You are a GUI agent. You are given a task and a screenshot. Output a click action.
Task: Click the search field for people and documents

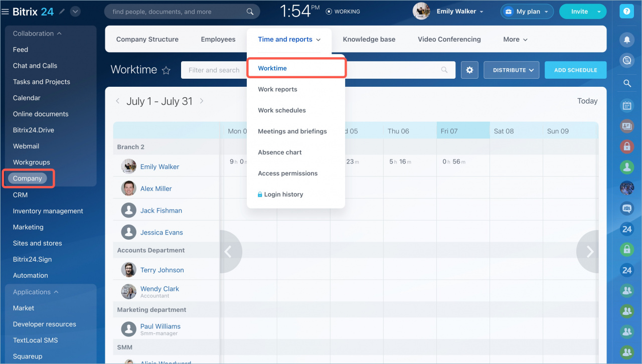pyautogui.click(x=182, y=12)
